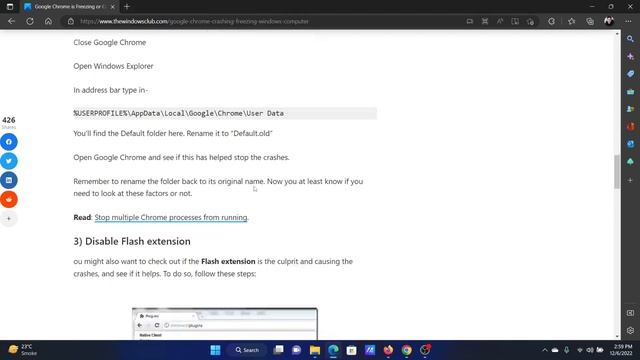
Task: Click the bold 'Flash extension' text
Action: (x=228, y=261)
